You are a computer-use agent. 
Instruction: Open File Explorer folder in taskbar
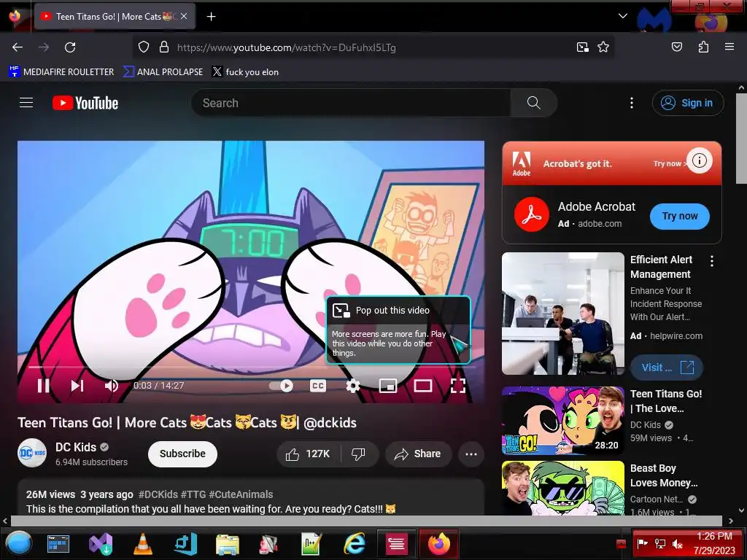228,544
